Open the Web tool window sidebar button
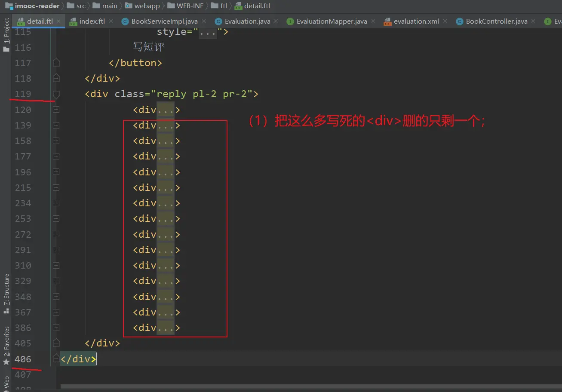Image resolution: width=562 pixels, height=392 pixels. coord(6,382)
